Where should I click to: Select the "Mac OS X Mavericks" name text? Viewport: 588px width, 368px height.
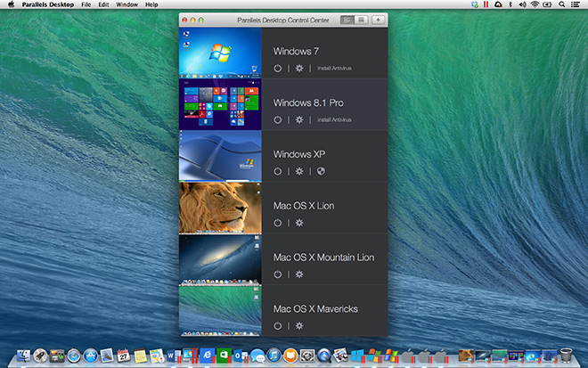click(315, 308)
